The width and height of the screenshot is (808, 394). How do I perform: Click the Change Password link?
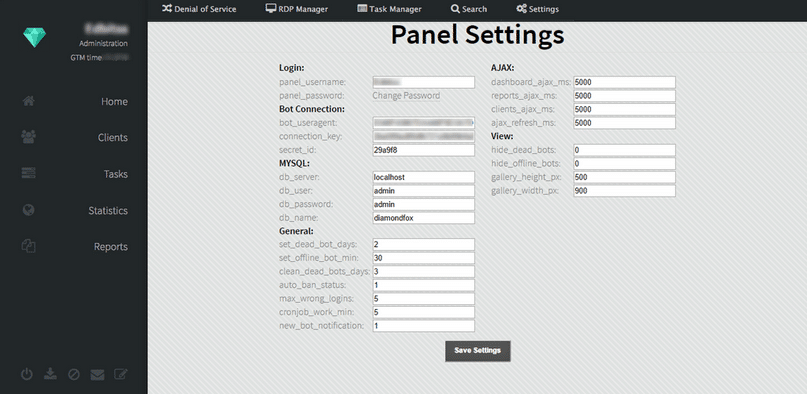(x=406, y=96)
